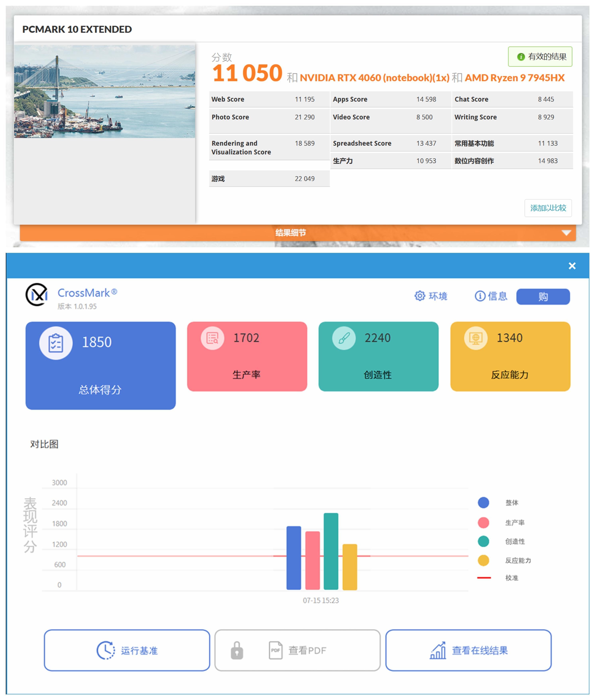595x700 pixels.
Task: Click the green valid result info icon
Action: tap(521, 57)
